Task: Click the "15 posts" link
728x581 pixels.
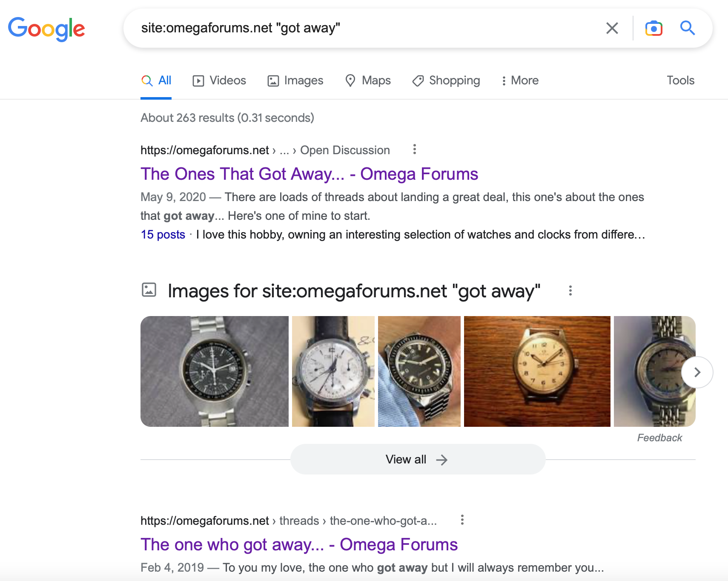Action: pyautogui.click(x=163, y=235)
